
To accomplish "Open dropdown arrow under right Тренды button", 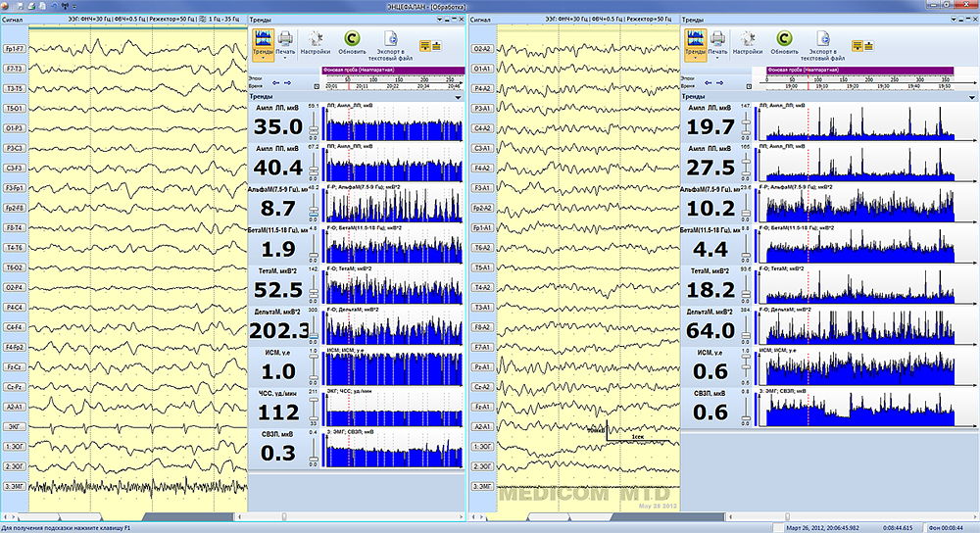I will pyautogui.click(x=695, y=58).
